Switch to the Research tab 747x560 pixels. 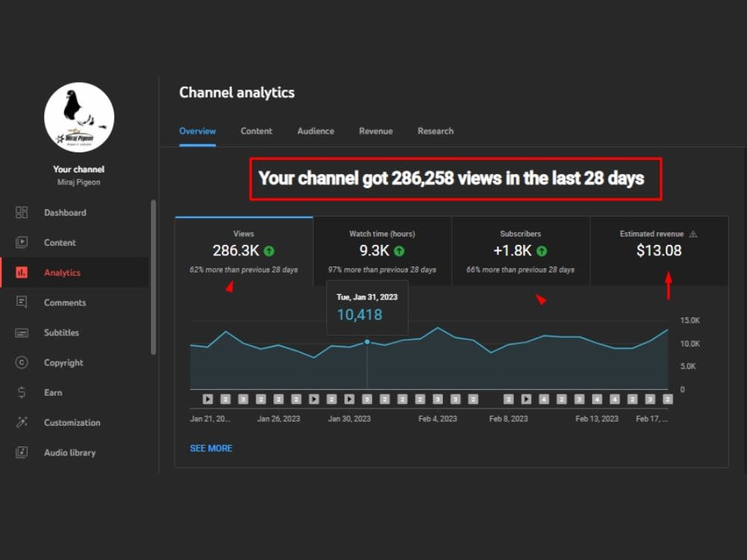tap(436, 131)
